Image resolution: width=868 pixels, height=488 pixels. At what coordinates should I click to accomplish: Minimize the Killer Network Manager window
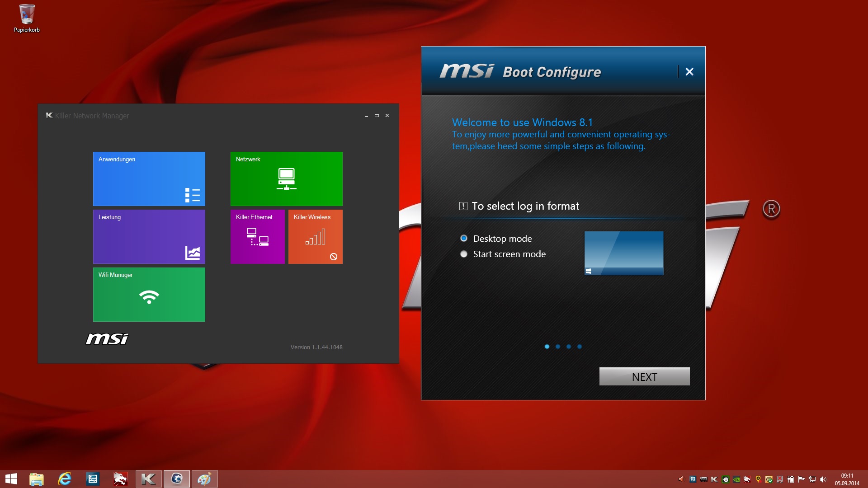pyautogui.click(x=366, y=116)
